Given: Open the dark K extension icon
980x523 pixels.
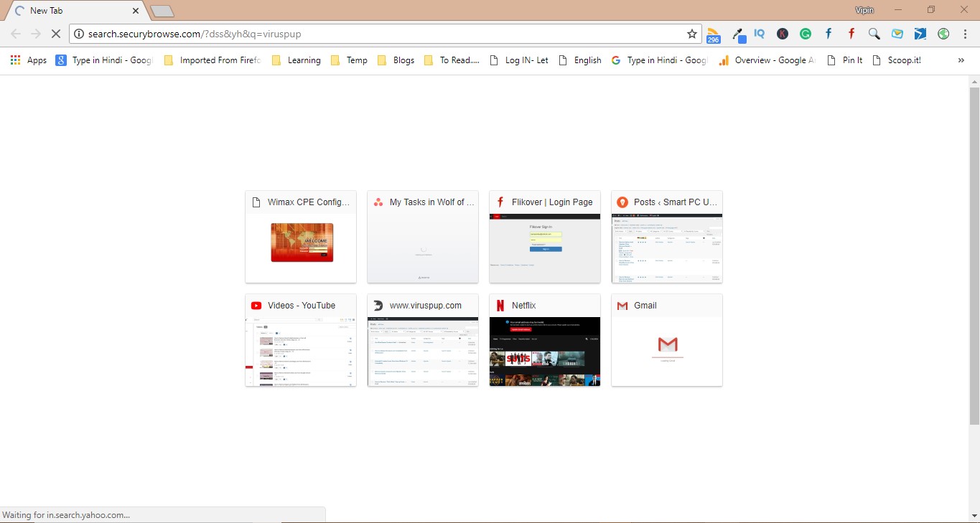Looking at the screenshot, I should (782, 34).
